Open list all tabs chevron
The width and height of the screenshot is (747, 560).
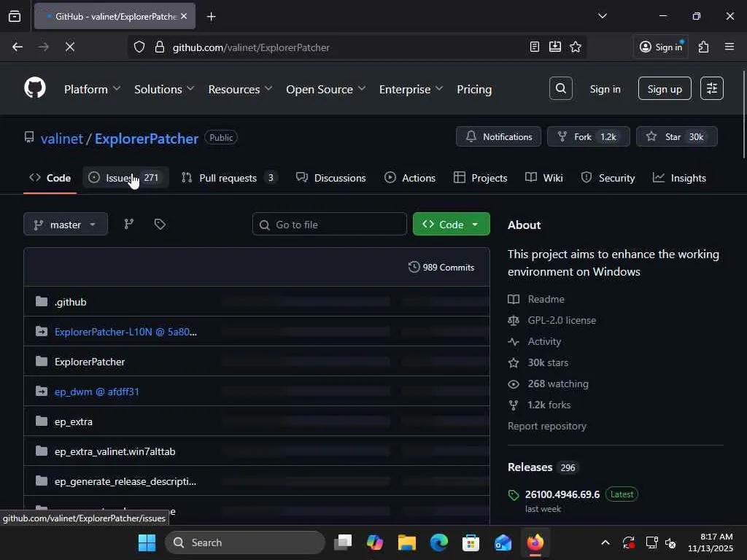[603, 16]
